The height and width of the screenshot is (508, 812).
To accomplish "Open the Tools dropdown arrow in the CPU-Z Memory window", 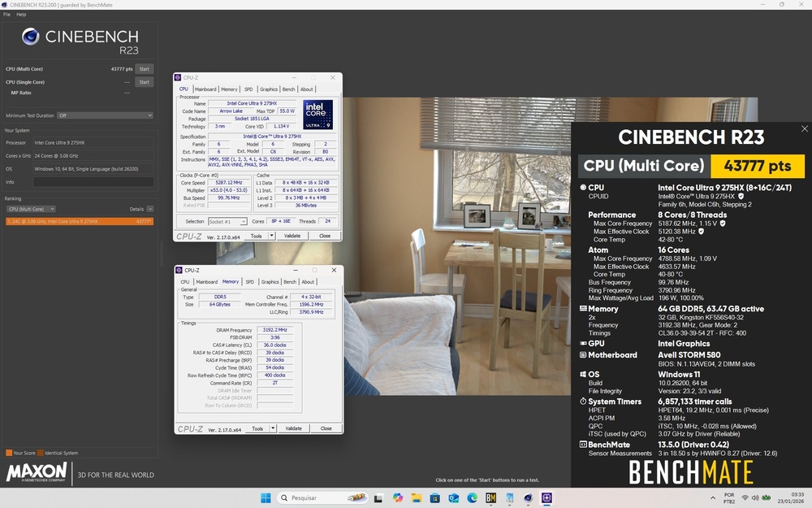I will click(273, 428).
